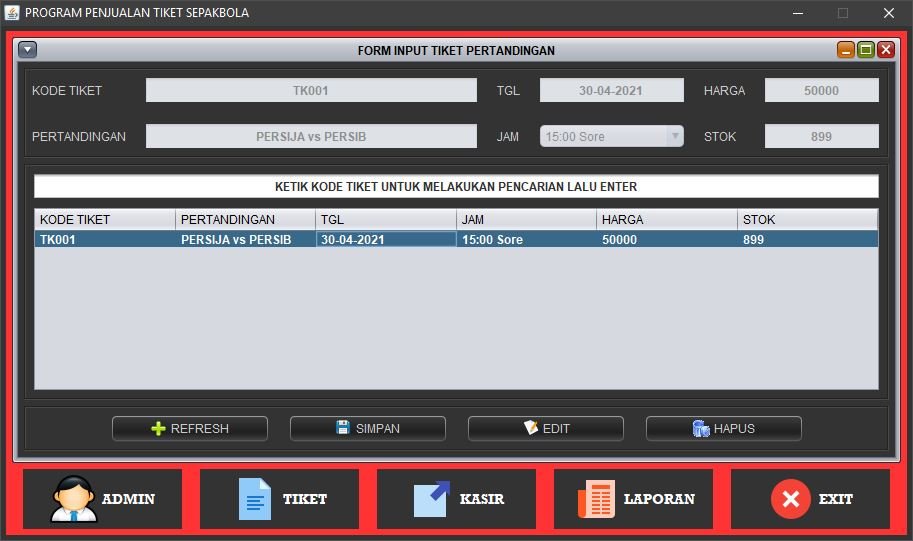Click the PERTANDINGAN text field

(311, 136)
